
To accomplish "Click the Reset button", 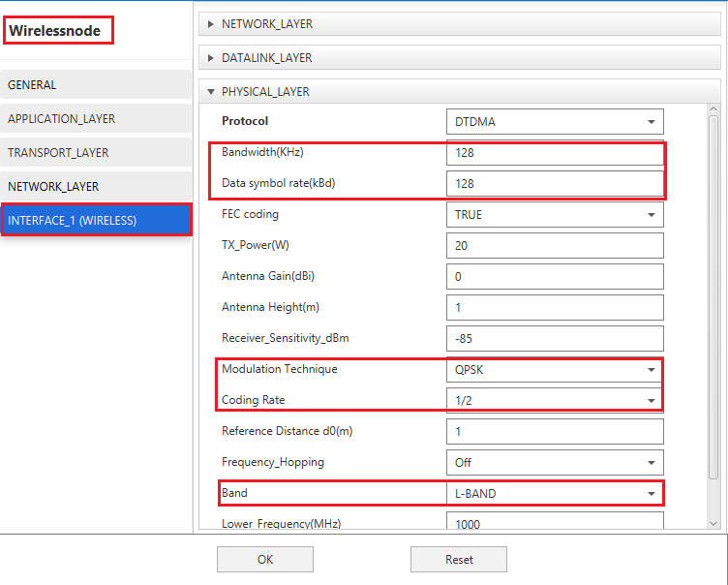I will click(x=458, y=560).
